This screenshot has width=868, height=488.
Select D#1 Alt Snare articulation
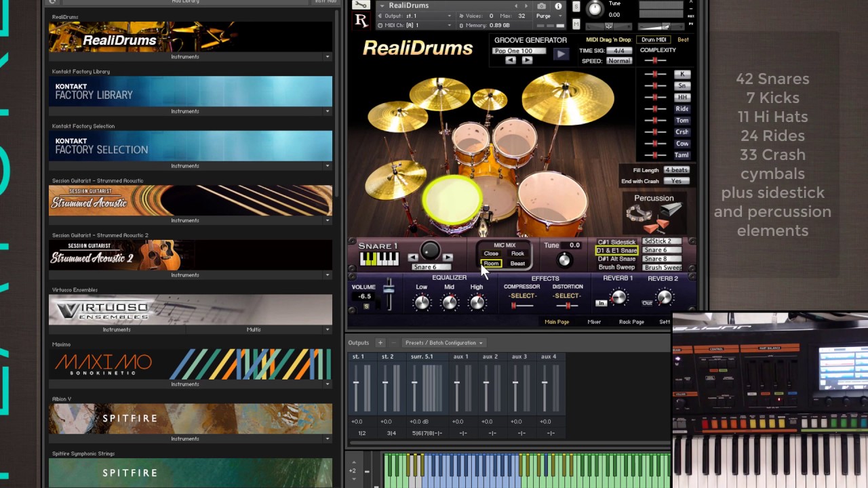pos(616,259)
